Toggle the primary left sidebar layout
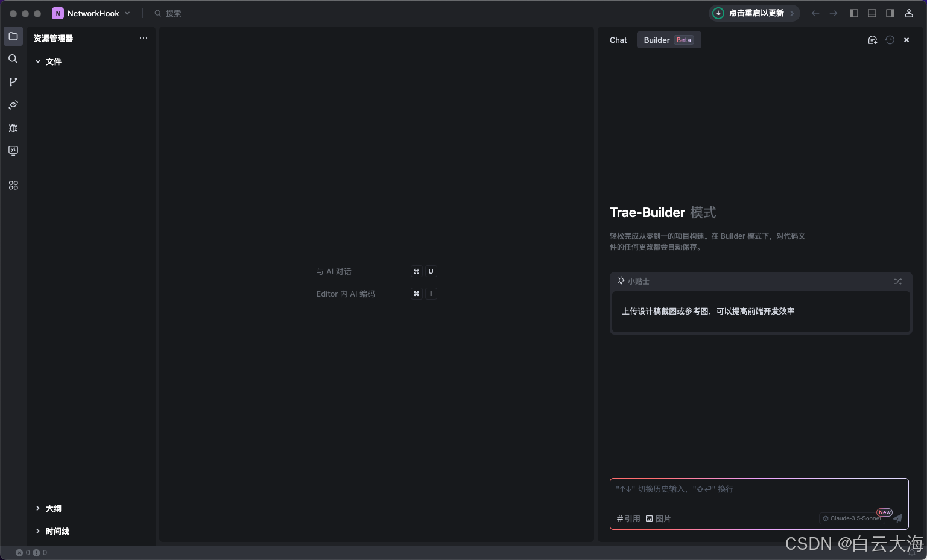 click(854, 13)
